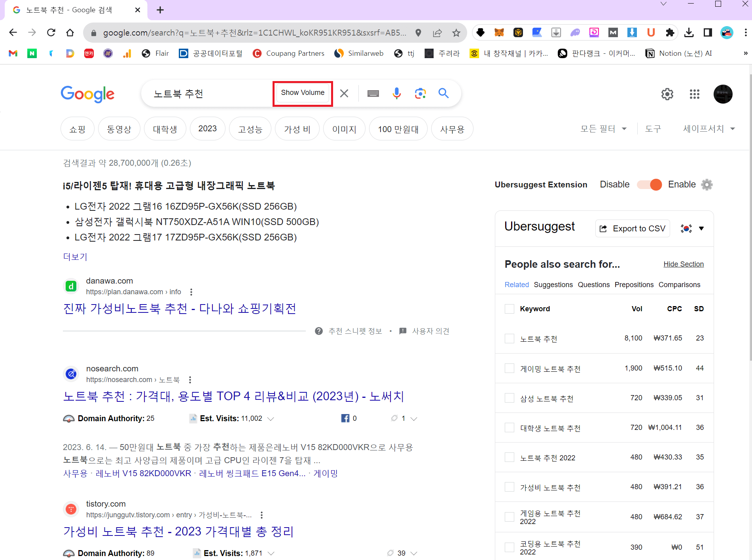Screen dimensions: 752x560
Task: Select the 쇼핑 filter chip
Action: [x=78, y=129]
